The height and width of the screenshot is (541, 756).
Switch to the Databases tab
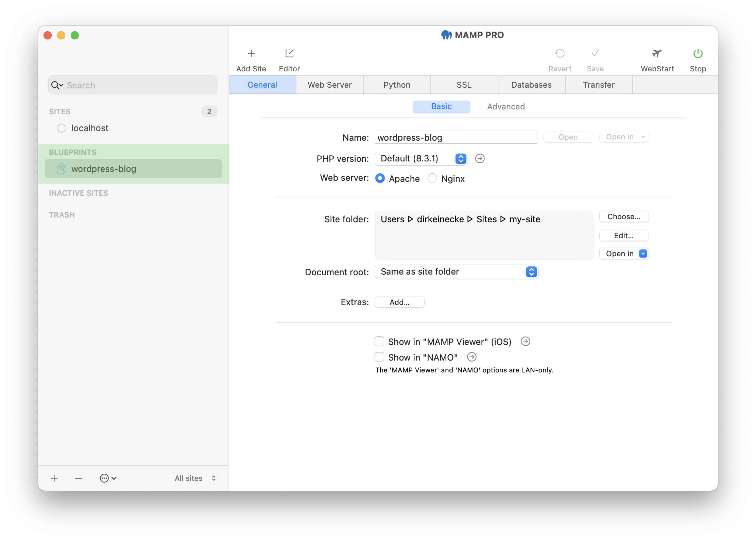coord(532,85)
